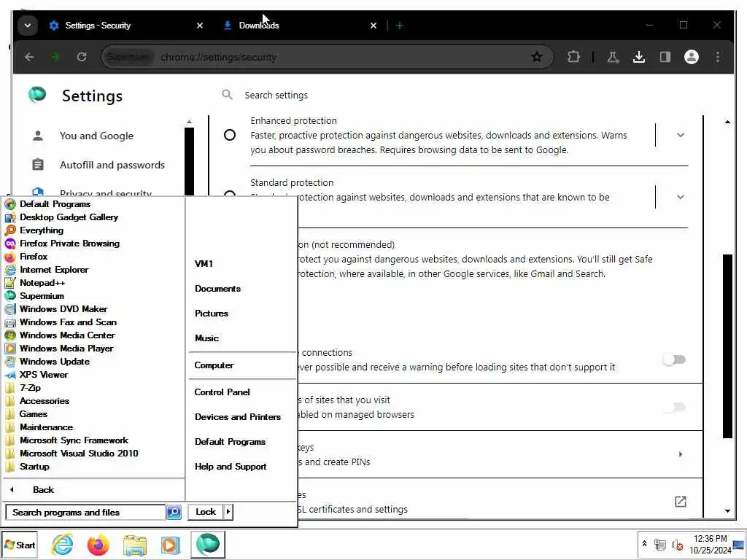
Task: Open the downloads toolbar icon
Action: (639, 57)
